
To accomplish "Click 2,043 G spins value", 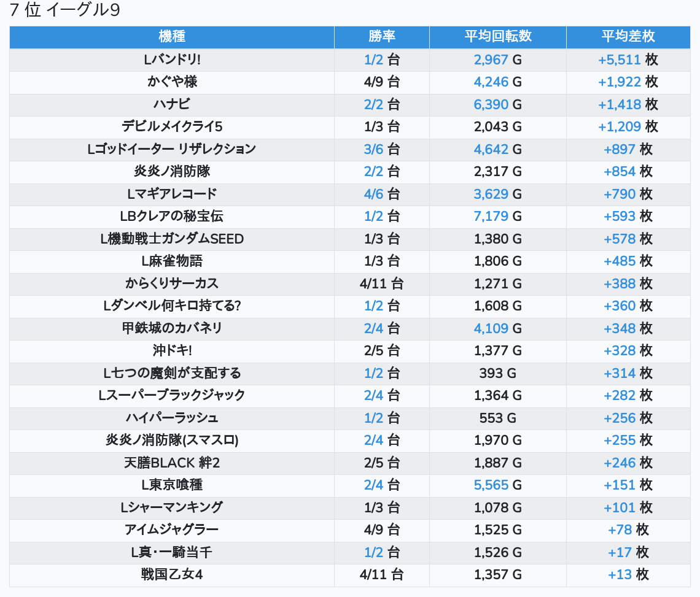I will point(498,127).
